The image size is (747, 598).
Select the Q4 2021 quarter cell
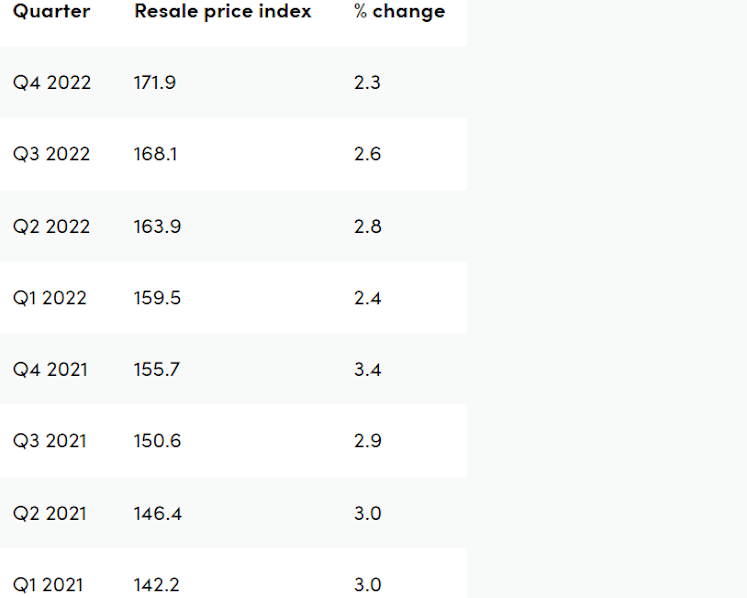50,369
